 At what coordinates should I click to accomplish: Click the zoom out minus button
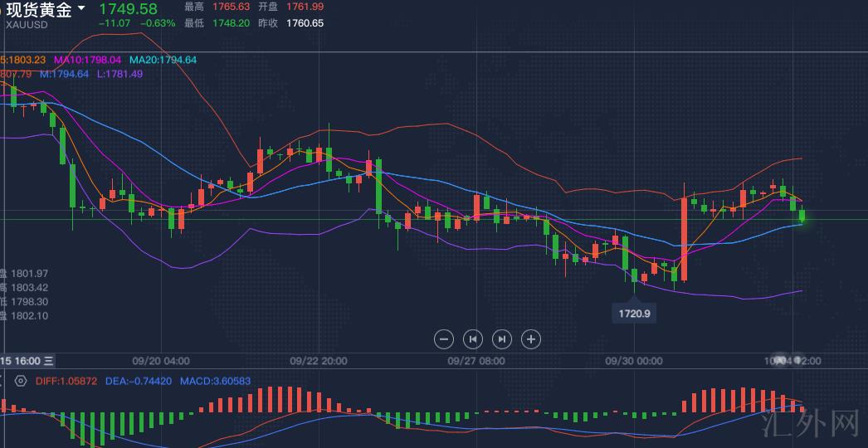click(444, 338)
